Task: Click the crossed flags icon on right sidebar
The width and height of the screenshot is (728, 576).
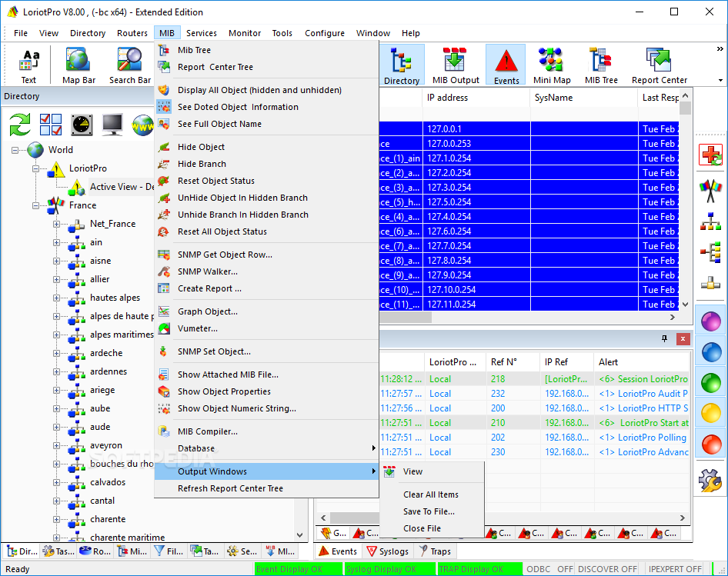Action: point(710,190)
